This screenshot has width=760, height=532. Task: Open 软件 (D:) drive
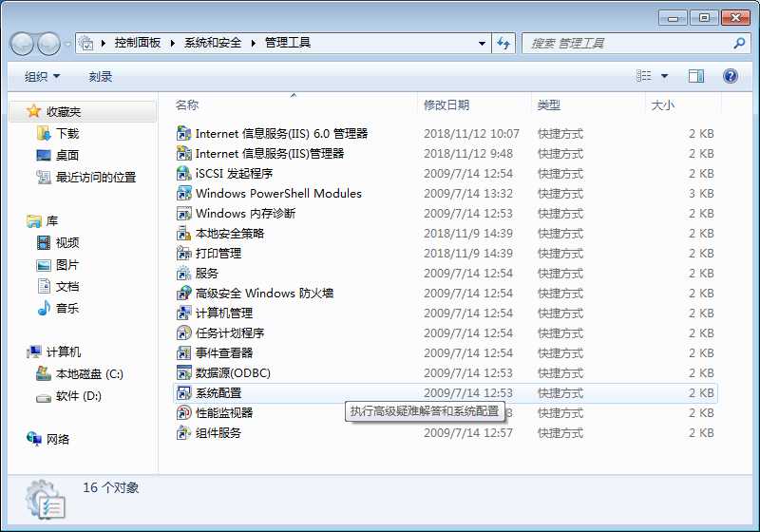tap(79, 396)
